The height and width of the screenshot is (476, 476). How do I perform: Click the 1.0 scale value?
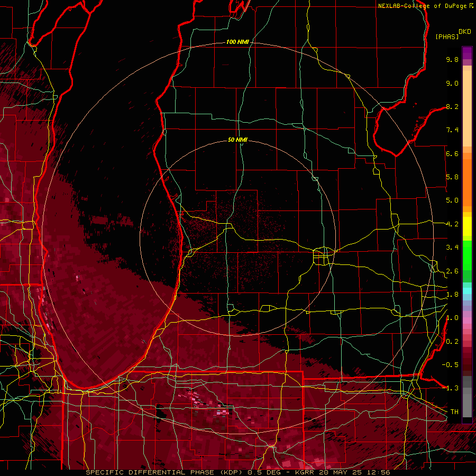(x=452, y=318)
